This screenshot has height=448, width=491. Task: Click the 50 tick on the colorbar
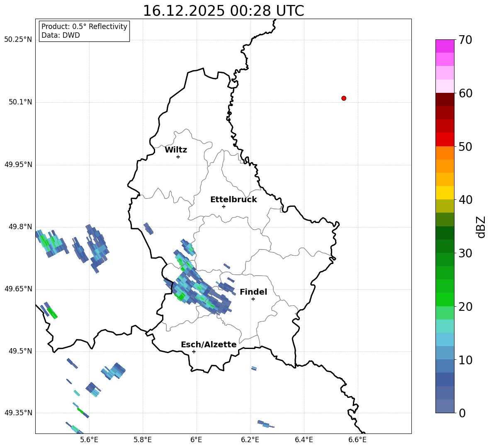pos(465,147)
